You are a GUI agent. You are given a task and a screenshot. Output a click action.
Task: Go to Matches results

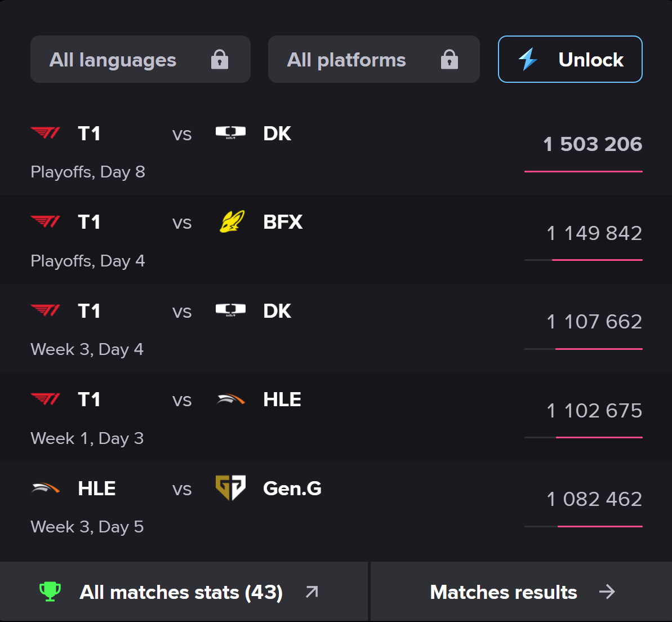(504, 592)
